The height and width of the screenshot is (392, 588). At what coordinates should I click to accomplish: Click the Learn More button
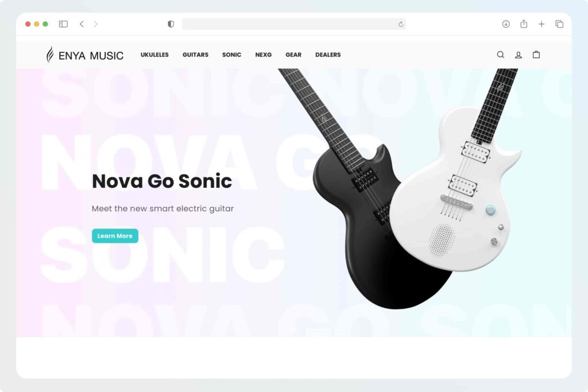point(115,236)
